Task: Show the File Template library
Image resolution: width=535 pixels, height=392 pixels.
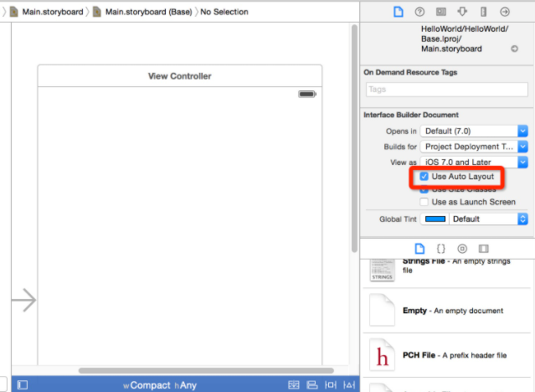Action: 419,249
